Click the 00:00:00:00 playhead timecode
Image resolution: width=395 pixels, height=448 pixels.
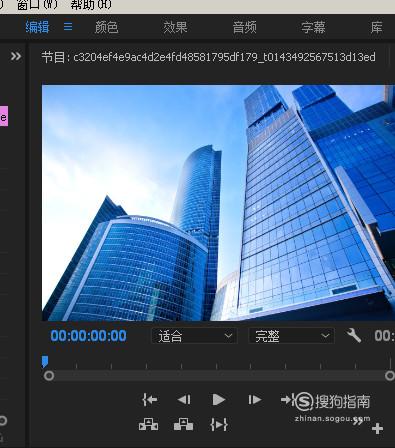tap(88, 336)
